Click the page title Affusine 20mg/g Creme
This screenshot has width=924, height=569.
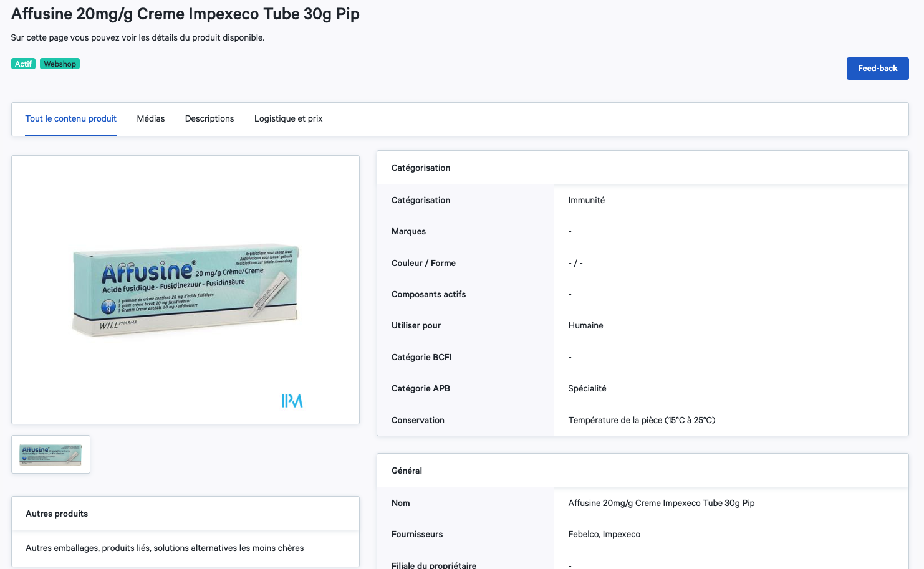click(185, 14)
